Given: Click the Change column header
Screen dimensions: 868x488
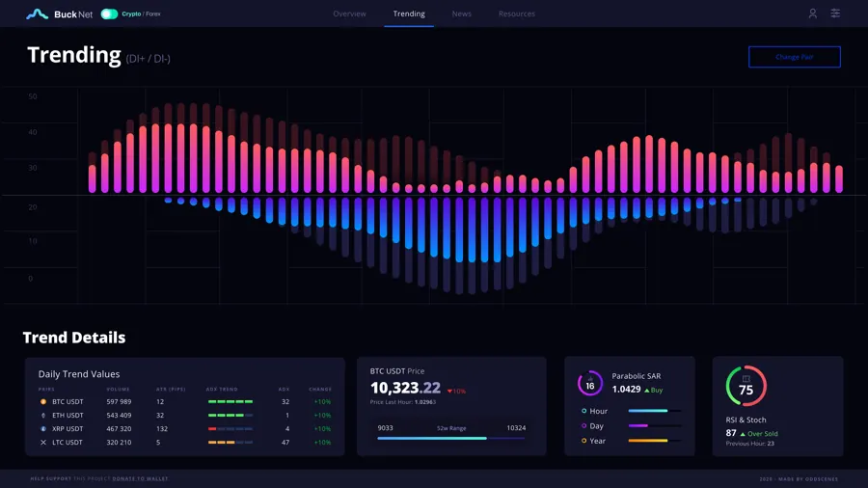Looking at the screenshot, I should 320,389.
